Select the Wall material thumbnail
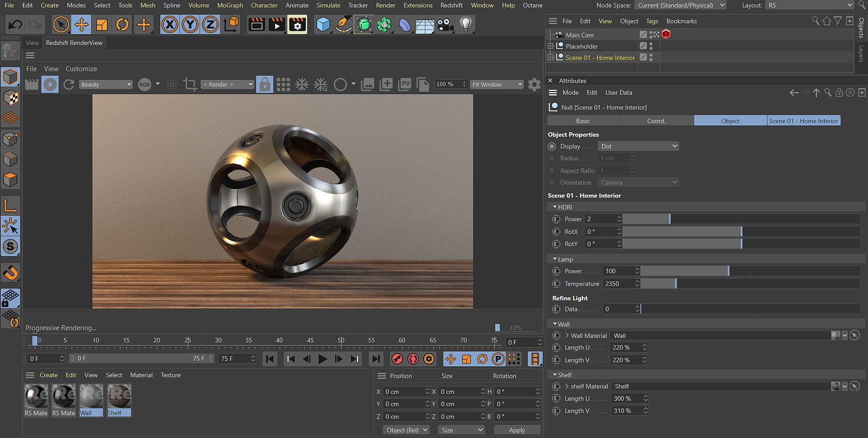 (91, 397)
